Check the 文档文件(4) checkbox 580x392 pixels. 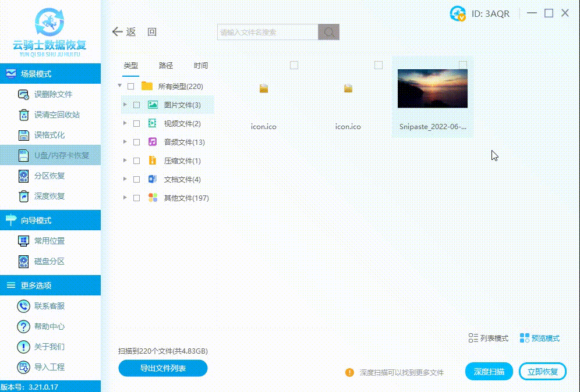pyautogui.click(x=136, y=179)
